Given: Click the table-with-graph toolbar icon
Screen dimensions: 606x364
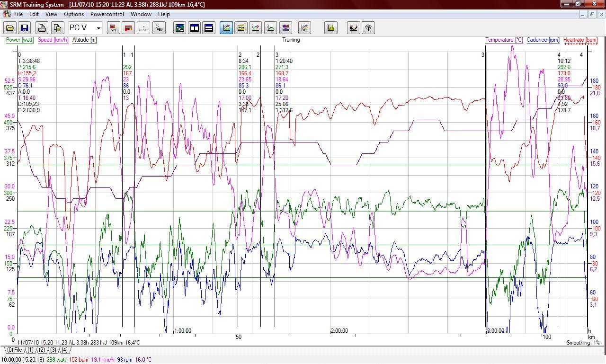Looking at the screenshot, I should [305, 28].
